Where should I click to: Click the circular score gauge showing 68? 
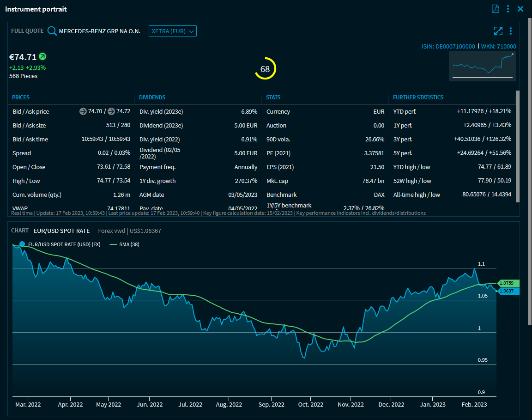click(x=265, y=69)
